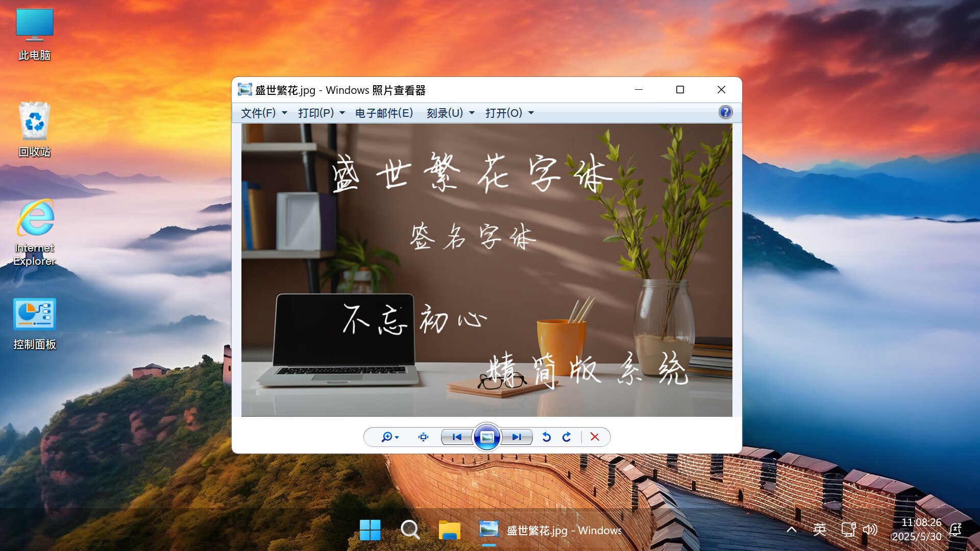Viewport: 980px width, 551px height.
Task: Go to the next picture
Action: coord(517,437)
